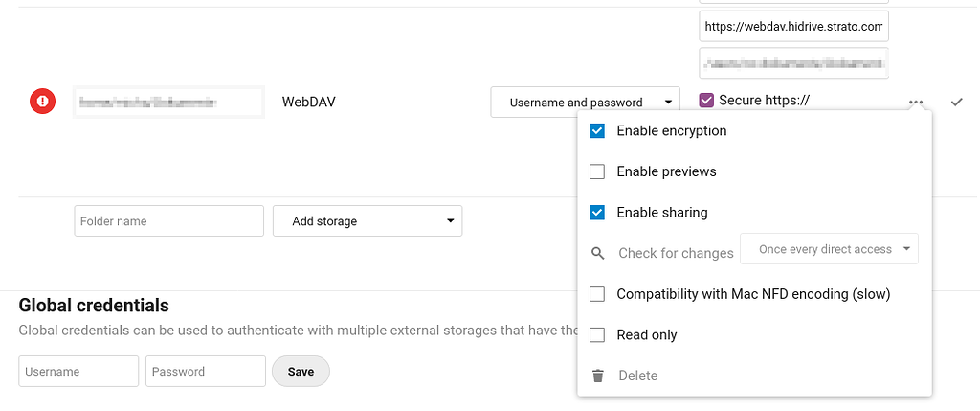The width and height of the screenshot is (980, 411).
Task: Click the global Username field
Action: click(x=78, y=372)
